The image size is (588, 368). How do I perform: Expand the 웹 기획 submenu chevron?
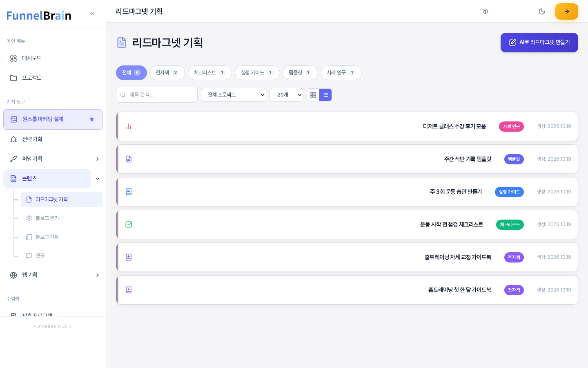98,275
